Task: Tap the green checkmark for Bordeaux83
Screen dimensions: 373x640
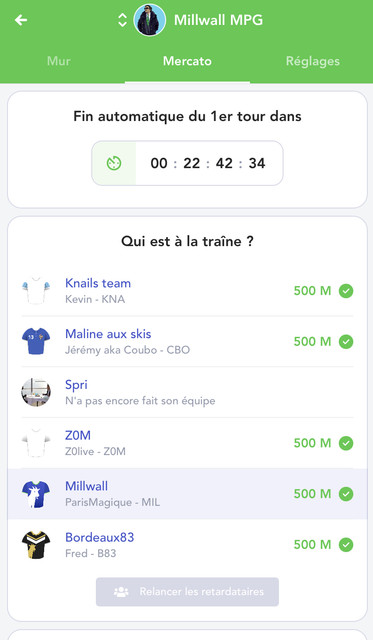Action: click(x=346, y=544)
